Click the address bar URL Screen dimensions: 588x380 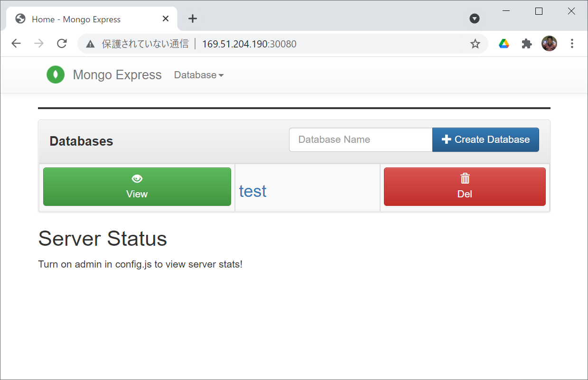(x=249, y=44)
